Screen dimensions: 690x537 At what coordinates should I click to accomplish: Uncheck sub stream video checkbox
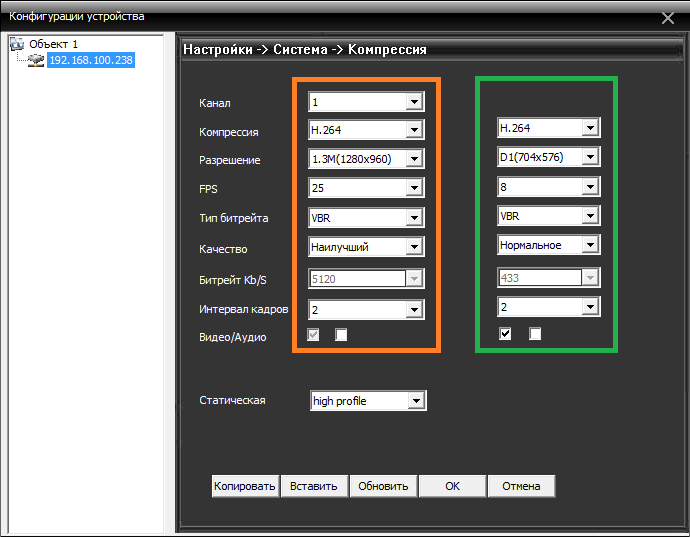pyautogui.click(x=505, y=334)
